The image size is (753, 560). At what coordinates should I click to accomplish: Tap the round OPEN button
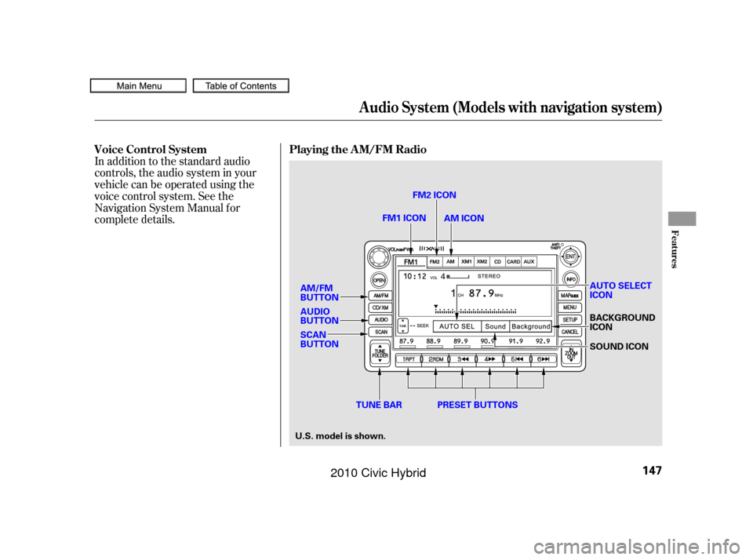click(x=380, y=280)
